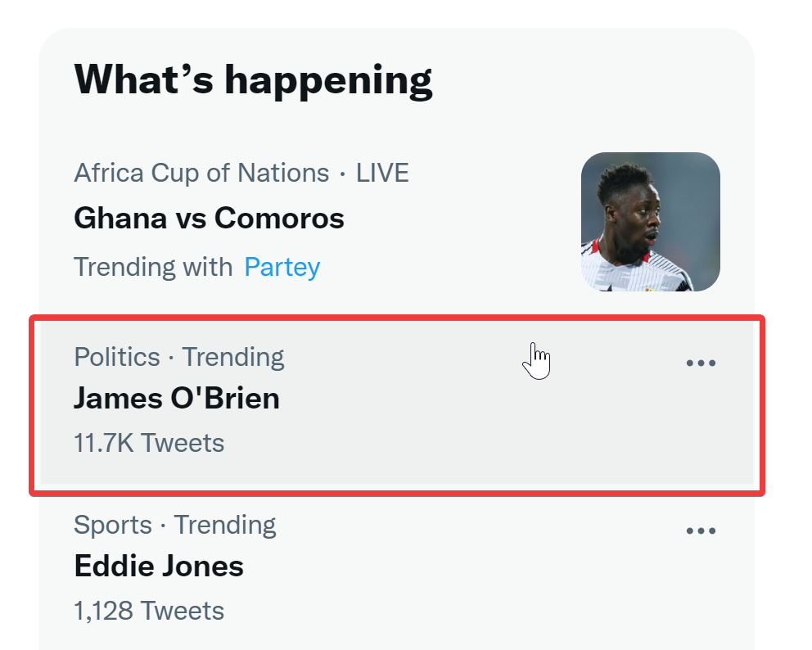Click the 11.7K Tweets count
This screenshot has width=812, height=650.
(149, 444)
